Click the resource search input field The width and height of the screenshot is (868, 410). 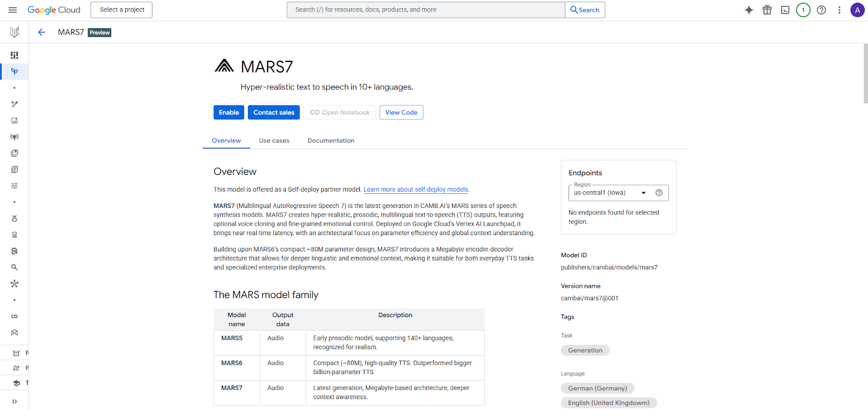coord(426,10)
